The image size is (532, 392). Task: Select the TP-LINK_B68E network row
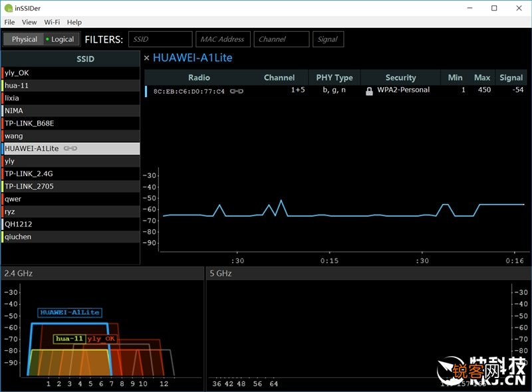[70, 123]
